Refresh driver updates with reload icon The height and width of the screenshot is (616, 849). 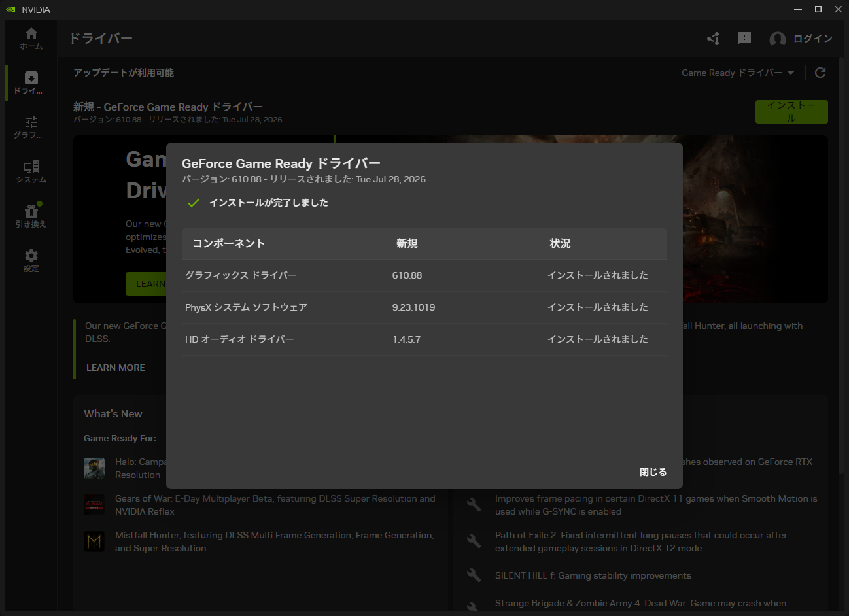[x=820, y=73]
